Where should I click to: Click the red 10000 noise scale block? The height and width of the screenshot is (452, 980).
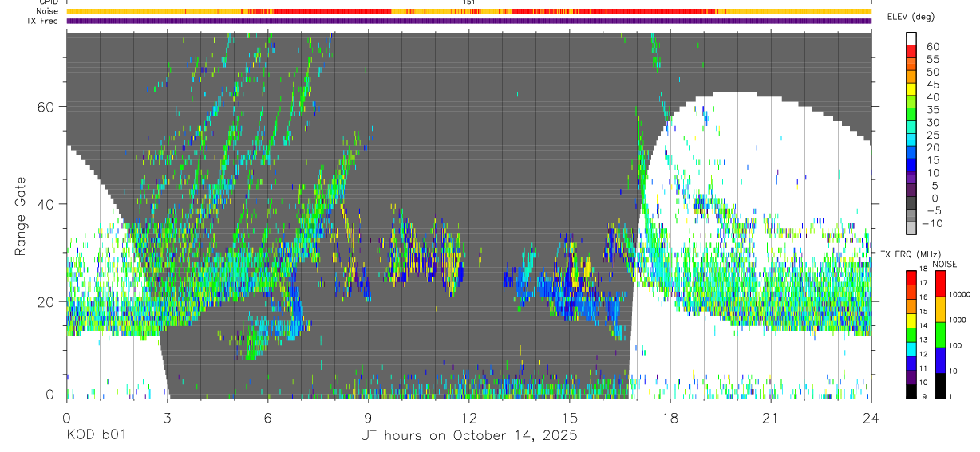(x=940, y=283)
